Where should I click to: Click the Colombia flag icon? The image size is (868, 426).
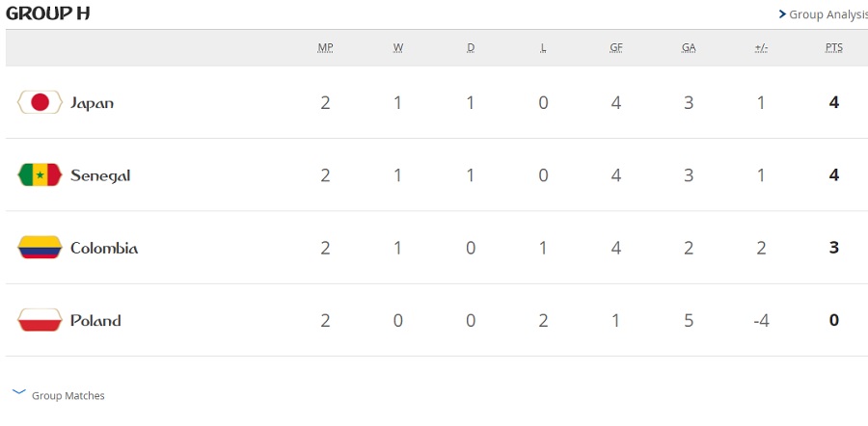(x=40, y=248)
